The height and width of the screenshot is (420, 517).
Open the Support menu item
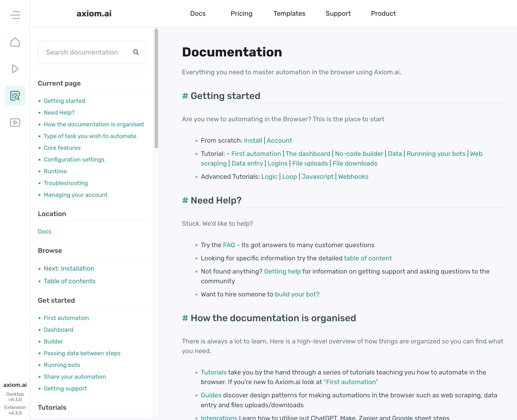[x=338, y=14]
